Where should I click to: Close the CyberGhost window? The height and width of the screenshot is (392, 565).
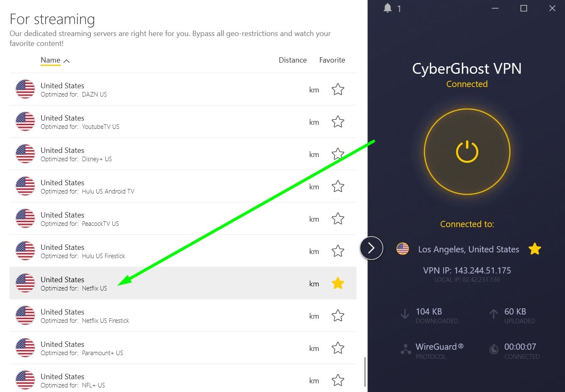coord(552,8)
